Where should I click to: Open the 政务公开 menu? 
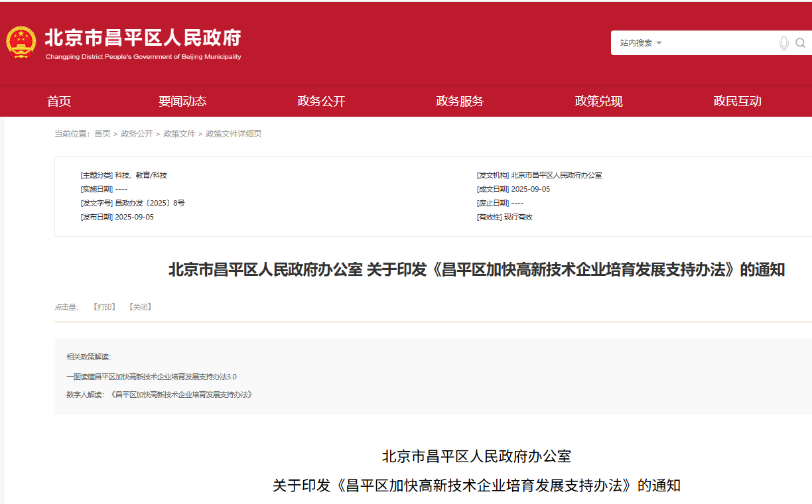320,101
